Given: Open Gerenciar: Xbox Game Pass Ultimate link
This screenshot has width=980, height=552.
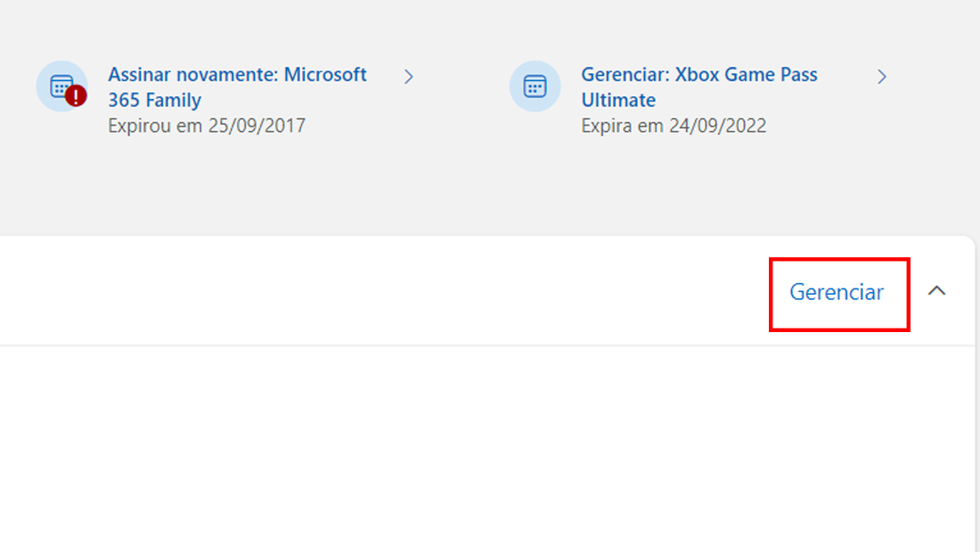Looking at the screenshot, I should pos(698,86).
